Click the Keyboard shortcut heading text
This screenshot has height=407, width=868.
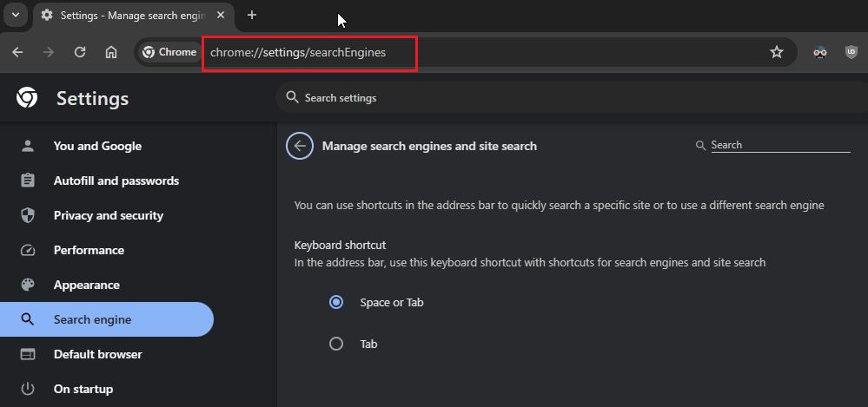tap(340, 245)
